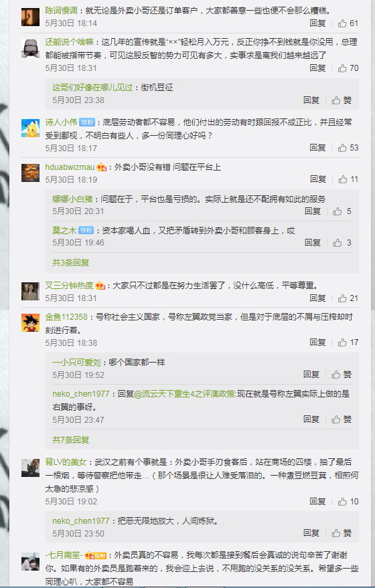Thumbs-up hduabwizmau's comment with 11 likes
The width and height of the screenshot is (375, 588).
(x=348, y=179)
